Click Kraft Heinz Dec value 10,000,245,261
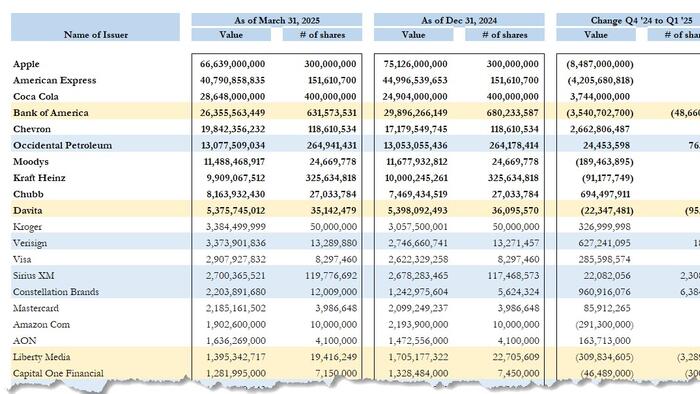700x394 pixels. pyautogui.click(x=416, y=178)
